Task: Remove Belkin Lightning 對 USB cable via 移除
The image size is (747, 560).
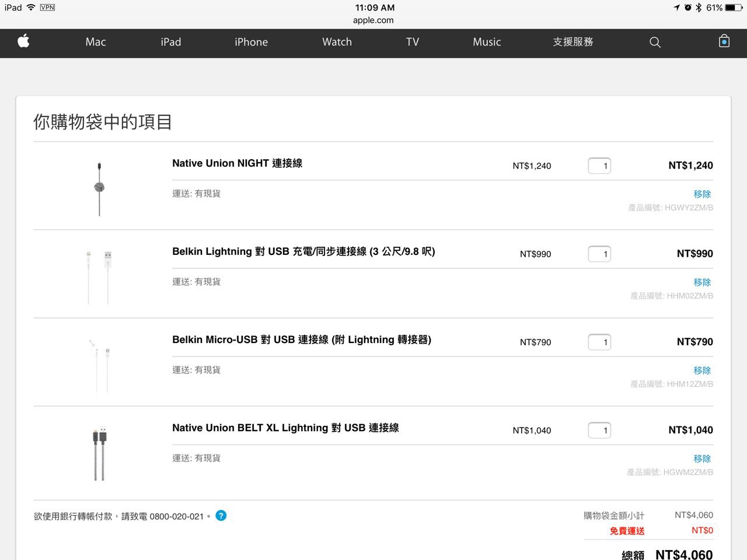Action: [702, 282]
